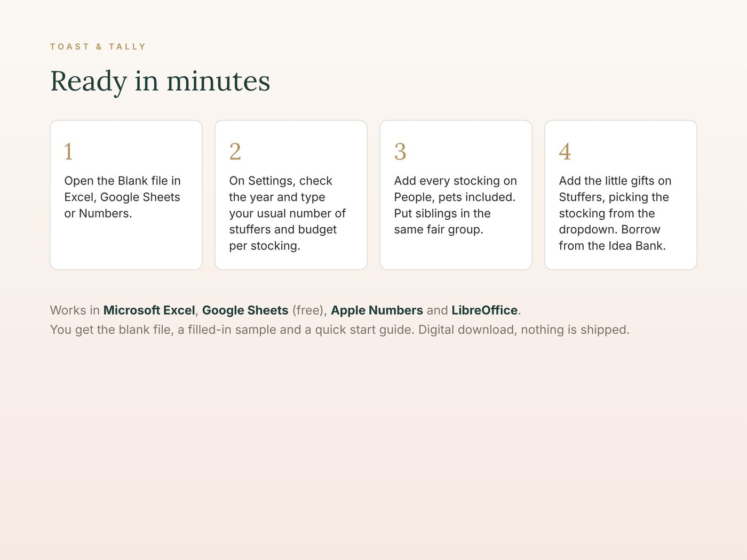
Task: Click the bold 'Apple Numbers' text
Action: pos(377,310)
